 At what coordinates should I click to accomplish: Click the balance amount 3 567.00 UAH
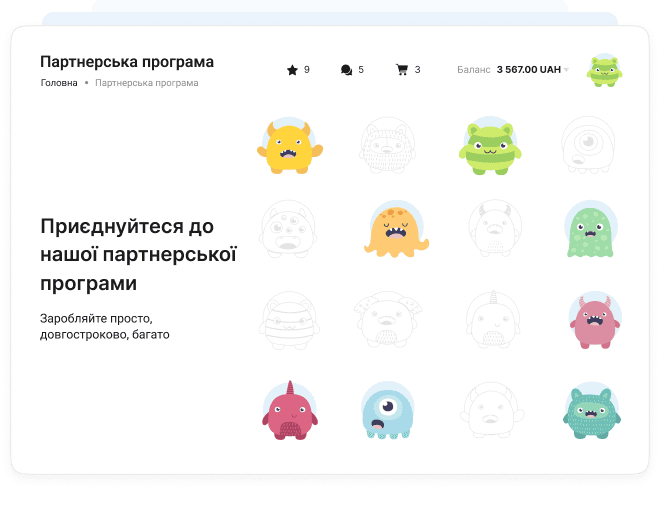pyautogui.click(x=528, y=70)
